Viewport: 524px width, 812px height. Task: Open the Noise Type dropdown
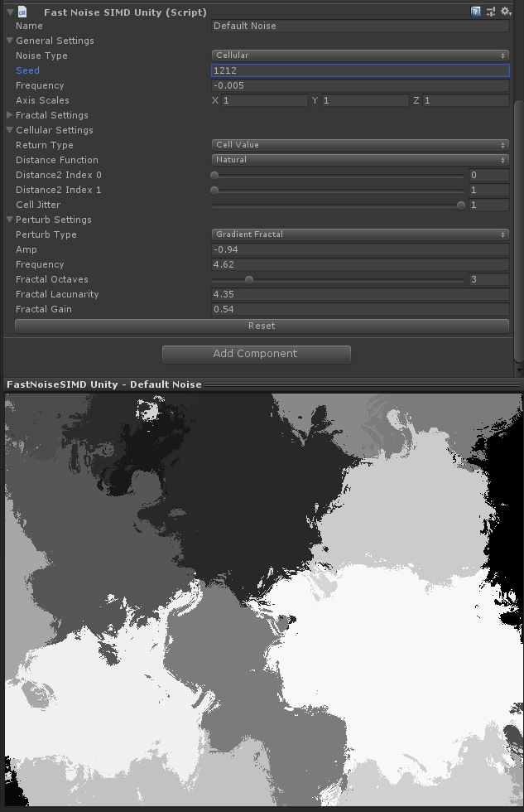click(x=360, y=56)
